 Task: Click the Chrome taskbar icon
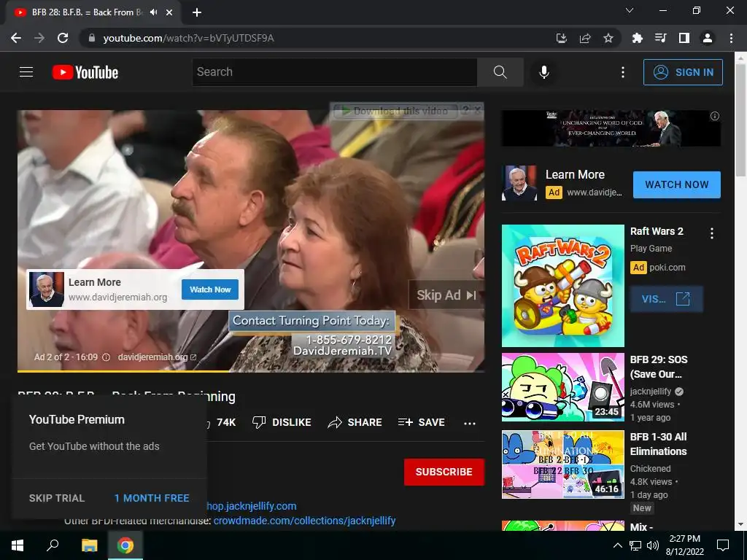click(125, 545)
